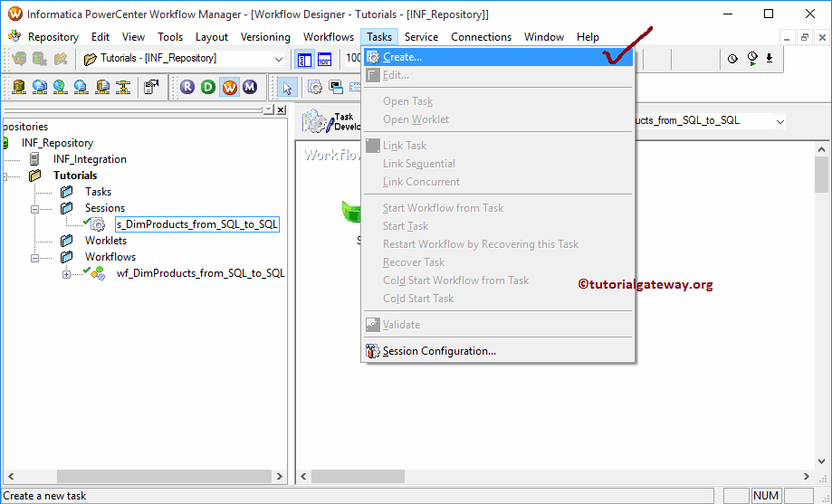Open the Help menu
The width and height of the screenshot is (832, 504).
click(x=588, y=37)
